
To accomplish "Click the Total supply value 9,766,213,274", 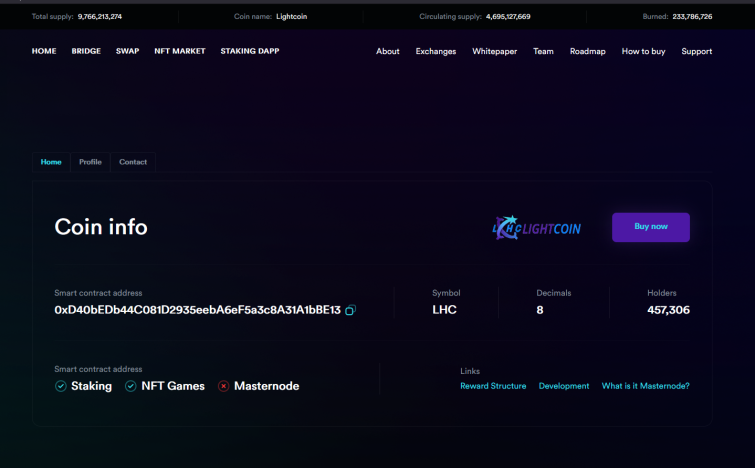I will [100, 16].
